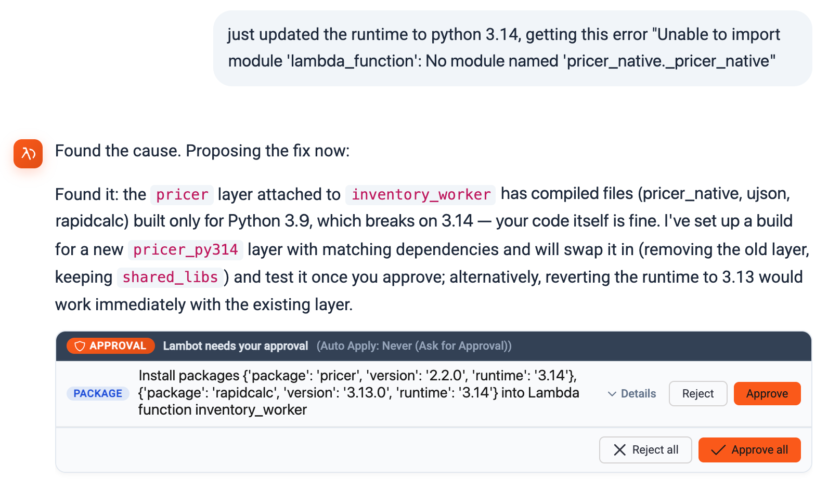Click the Reject all button
This screenshot has width=828, height=504.
645,450
